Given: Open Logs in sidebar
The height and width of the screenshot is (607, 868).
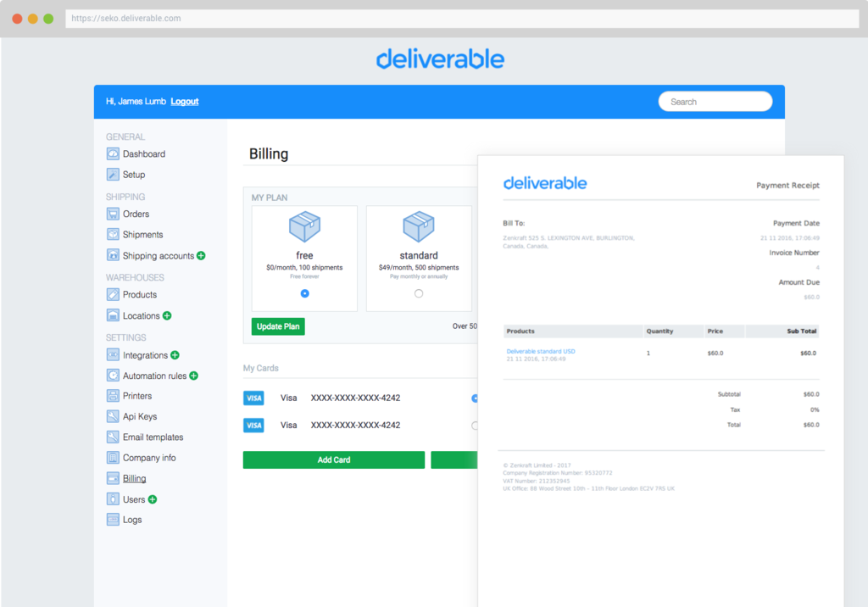Looking at the screenshot, I should click(132, 520).
